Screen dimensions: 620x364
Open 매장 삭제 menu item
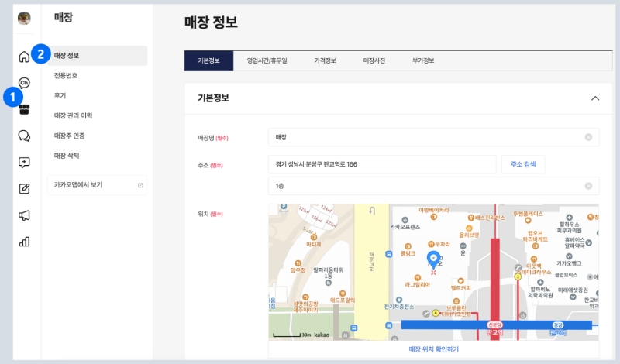(67, 156)
